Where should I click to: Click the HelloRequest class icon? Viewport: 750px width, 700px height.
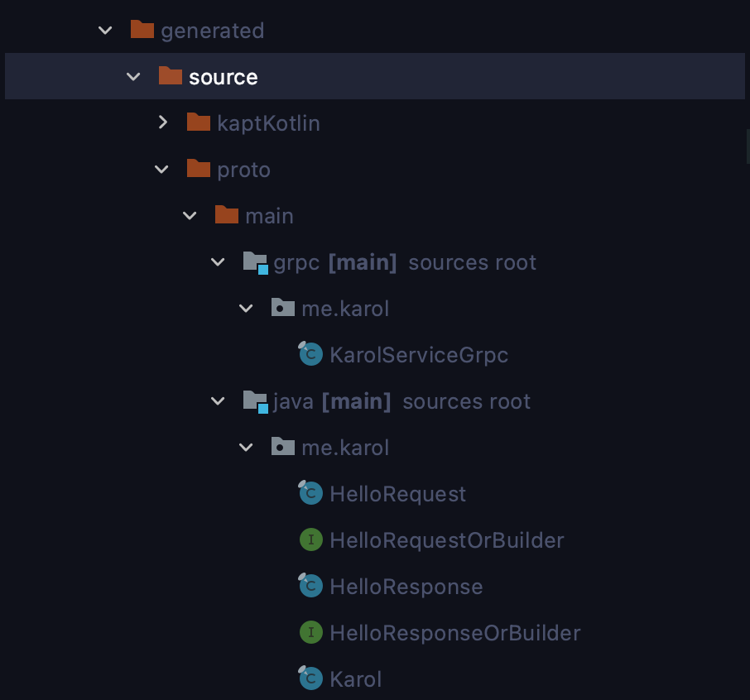[x=310, y=493]
